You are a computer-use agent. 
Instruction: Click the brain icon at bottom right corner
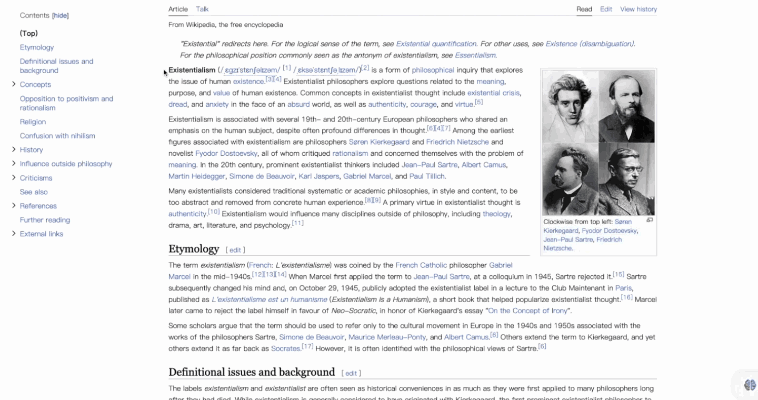coord(750,385)
